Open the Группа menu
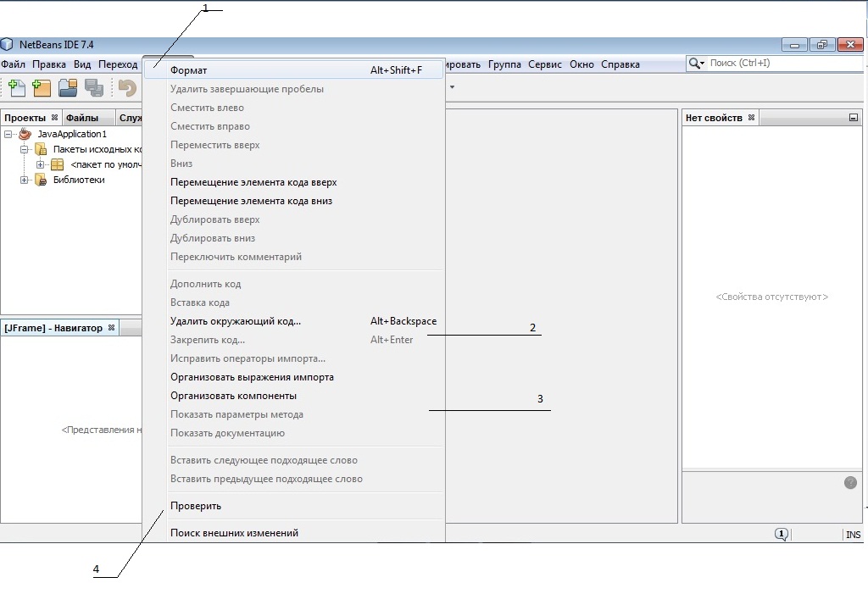Viewport: 868px width, 594px height. (x=504, y=64)
